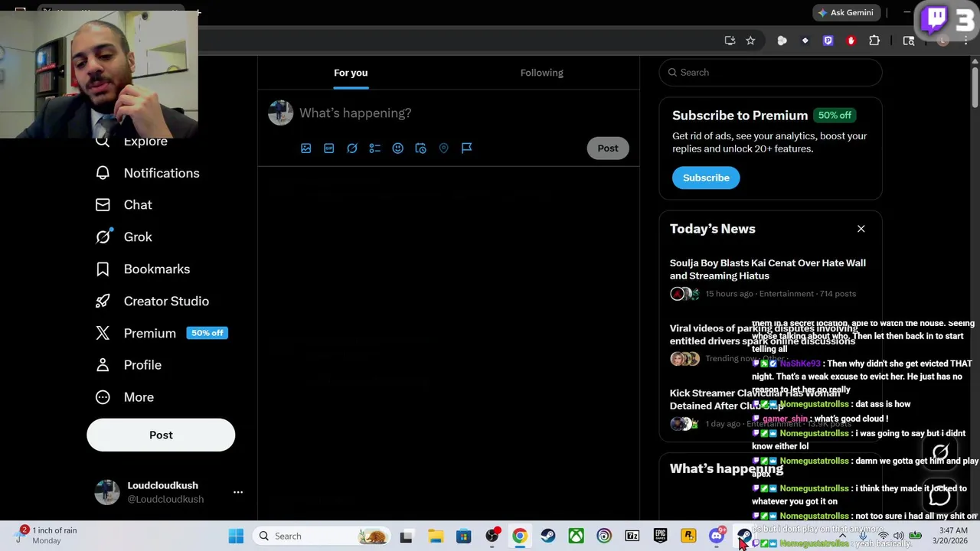Click the page vertical scrollbar
Image resolution: width=980 pixels, height=551 pixels.
point(974,88)
